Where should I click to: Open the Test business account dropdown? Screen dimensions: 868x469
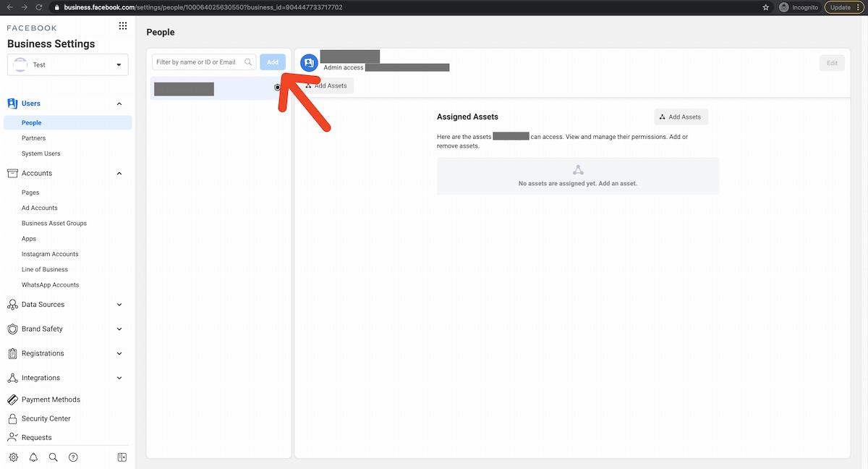pyautogui.click(x=68, y=64)
